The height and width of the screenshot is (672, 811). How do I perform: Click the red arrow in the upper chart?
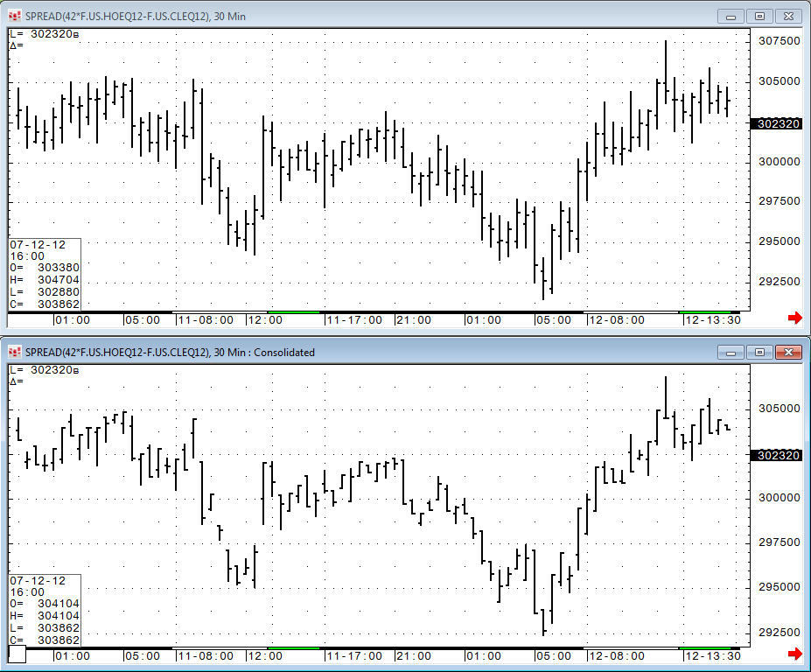pos(794,318)
